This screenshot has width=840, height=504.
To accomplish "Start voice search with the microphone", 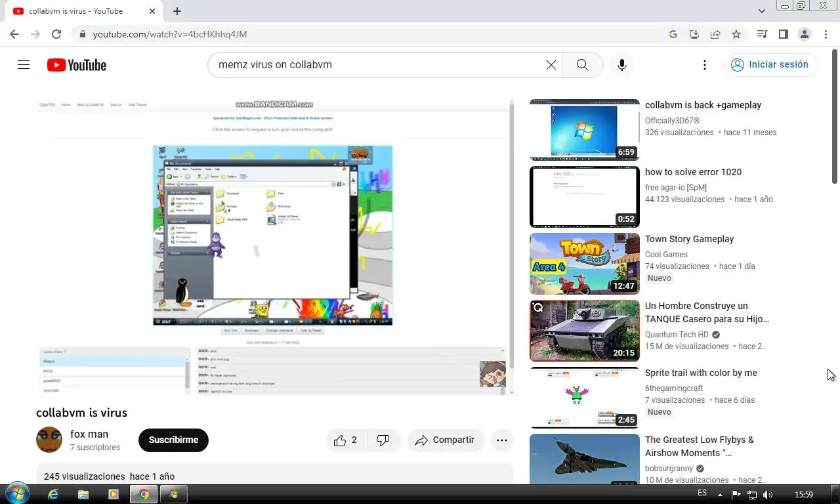I will pyautogui.click(x=622, y=65).
